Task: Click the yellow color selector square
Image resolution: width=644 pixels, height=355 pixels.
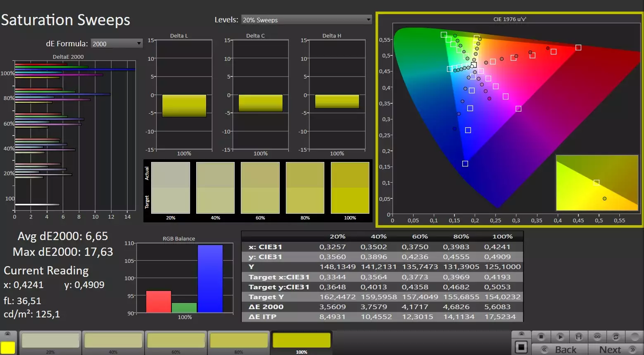Action: coord(8,348)
